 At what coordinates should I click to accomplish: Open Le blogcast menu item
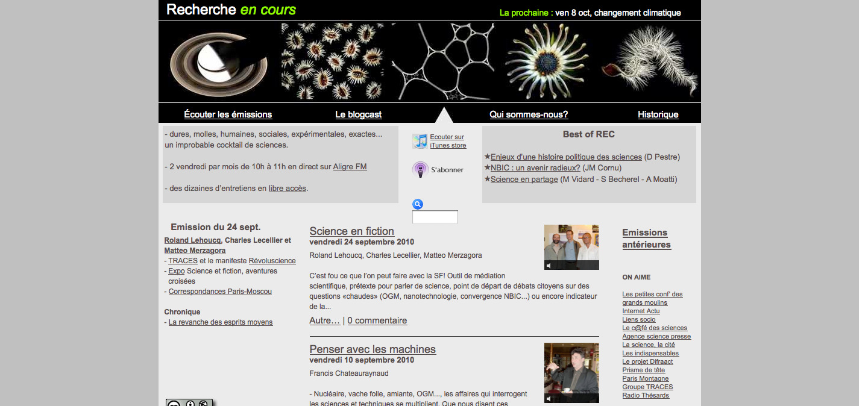[359, 114]
